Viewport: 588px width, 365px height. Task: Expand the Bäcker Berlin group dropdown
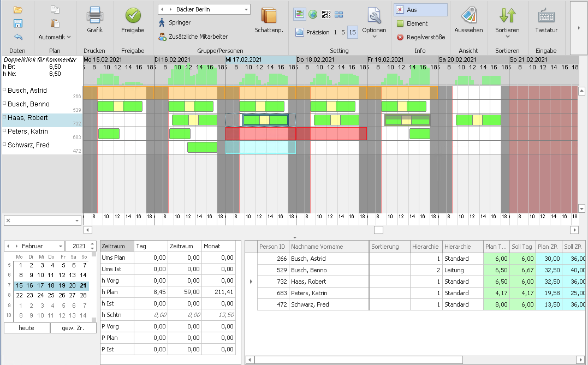[x=246, y=10]
